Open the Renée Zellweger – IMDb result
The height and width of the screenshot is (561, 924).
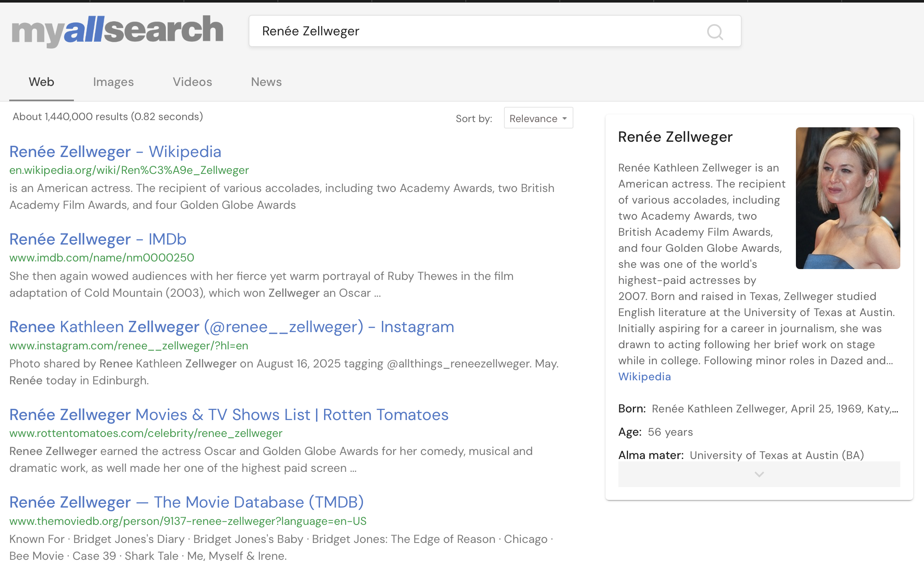pyautogui.click(x=98, y=239)
